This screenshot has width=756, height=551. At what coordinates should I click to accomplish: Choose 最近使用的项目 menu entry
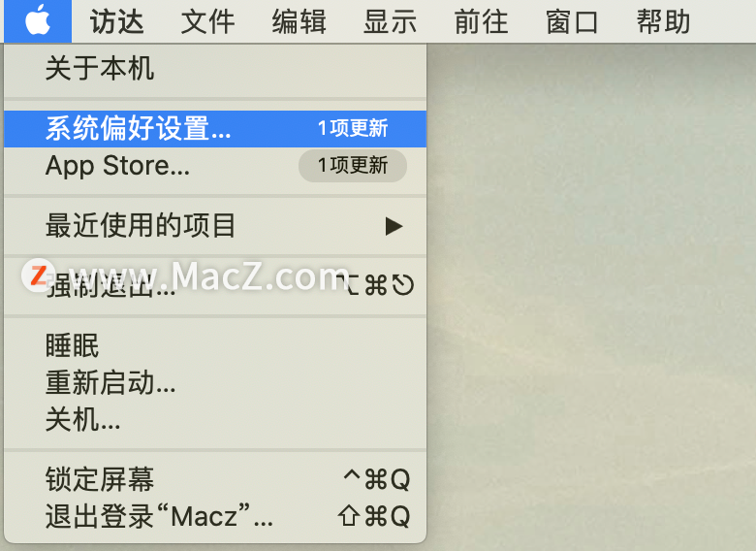click(x=215, y=226)
